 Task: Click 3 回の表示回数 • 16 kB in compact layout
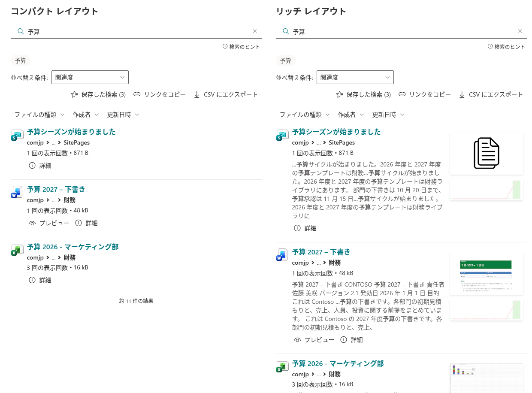tap(57, 268)
